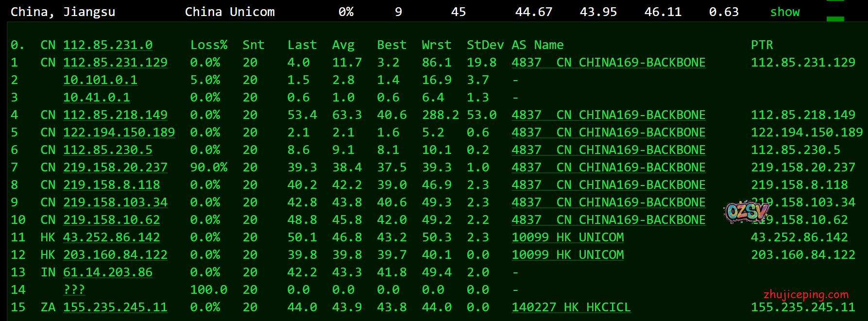Click the show link for China Unicom
Viewport: 868px width, 321px height.
click(784, 12)
